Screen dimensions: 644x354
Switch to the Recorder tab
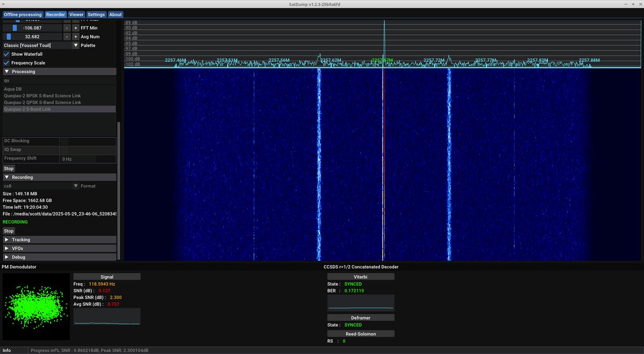55,15
